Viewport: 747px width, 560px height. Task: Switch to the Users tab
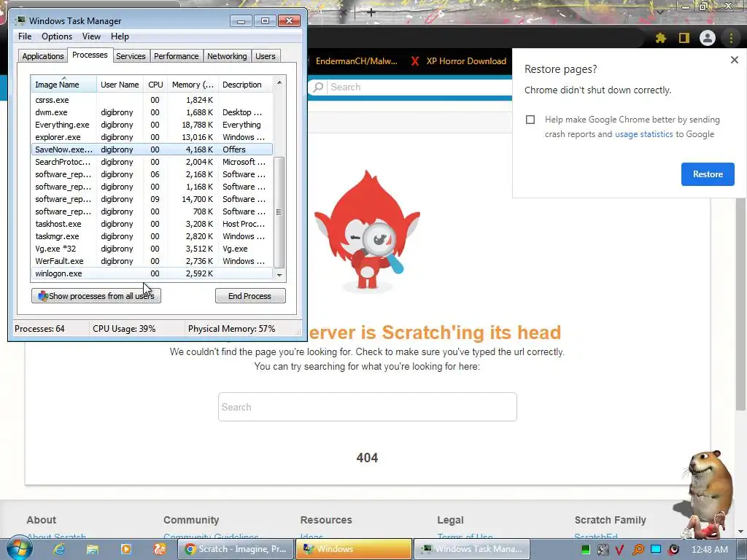tap(266, 56)
